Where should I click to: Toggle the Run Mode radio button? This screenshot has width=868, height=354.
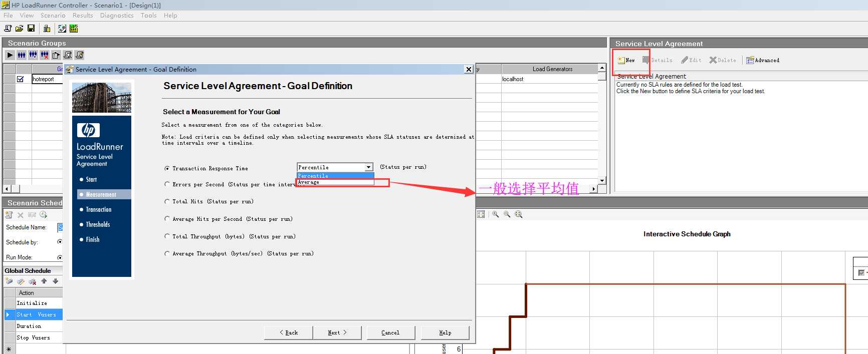click(x=60, y=257)
